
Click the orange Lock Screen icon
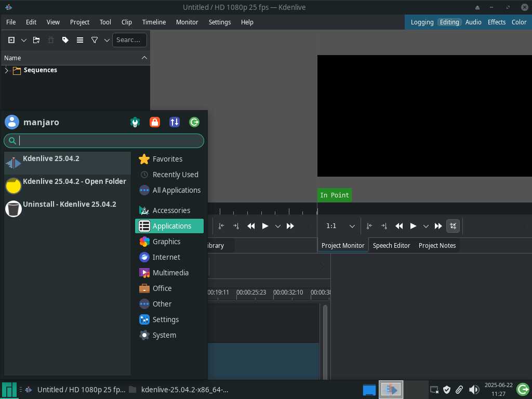[154, 122]
